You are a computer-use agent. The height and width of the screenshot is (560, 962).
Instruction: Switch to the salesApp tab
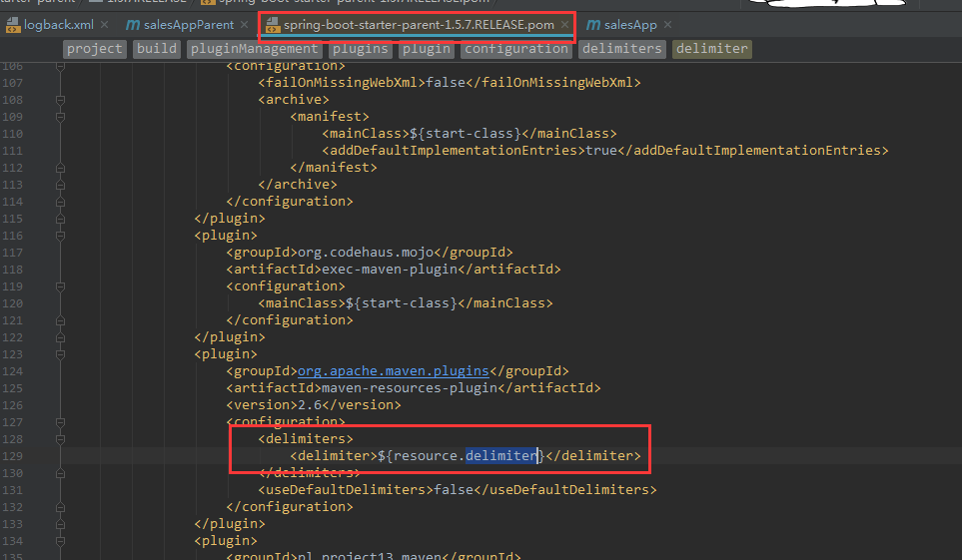[630, 25]
